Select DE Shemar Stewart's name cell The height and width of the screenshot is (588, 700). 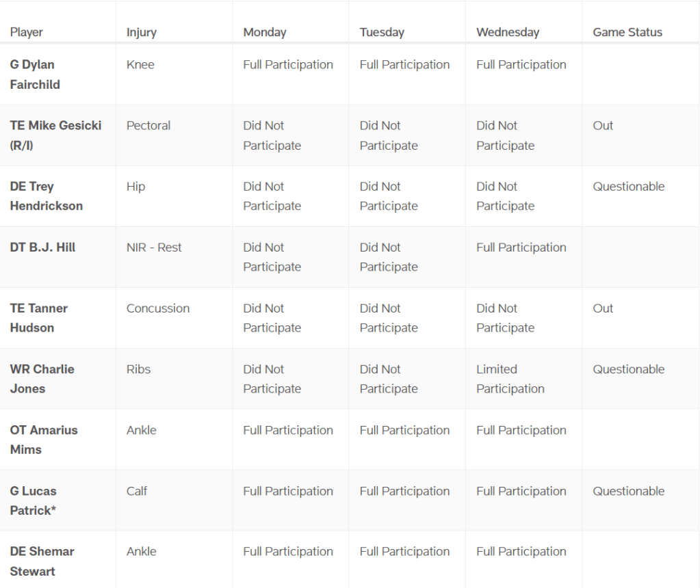pyautogui.click(x=42, y=561)
